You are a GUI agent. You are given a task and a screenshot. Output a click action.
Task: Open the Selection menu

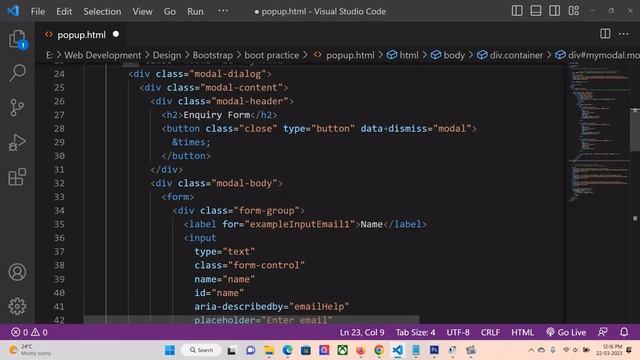(102, 11)
